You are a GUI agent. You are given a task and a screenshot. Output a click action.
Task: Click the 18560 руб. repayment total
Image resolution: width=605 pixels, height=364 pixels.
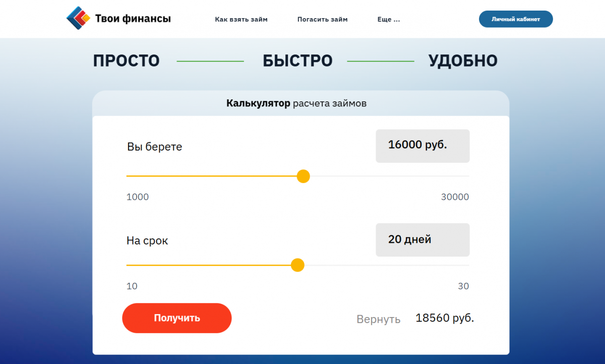(445, 318)
